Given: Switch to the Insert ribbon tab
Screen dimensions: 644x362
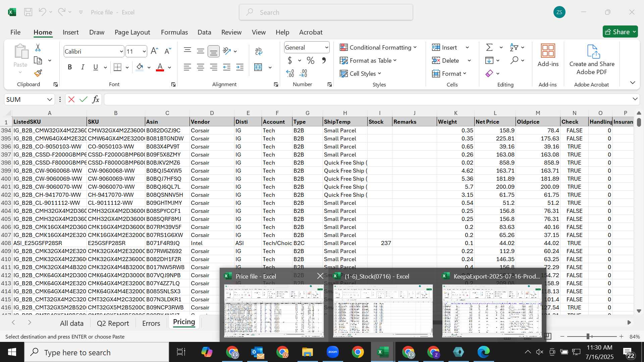Looking at the screenshot, I should (70, 32).
